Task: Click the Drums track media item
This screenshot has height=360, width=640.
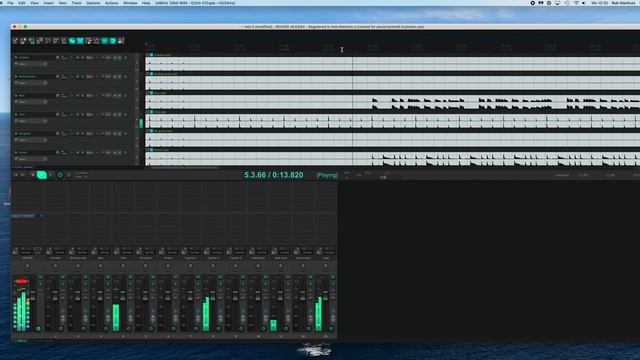Action: click(x=393, y=159)
